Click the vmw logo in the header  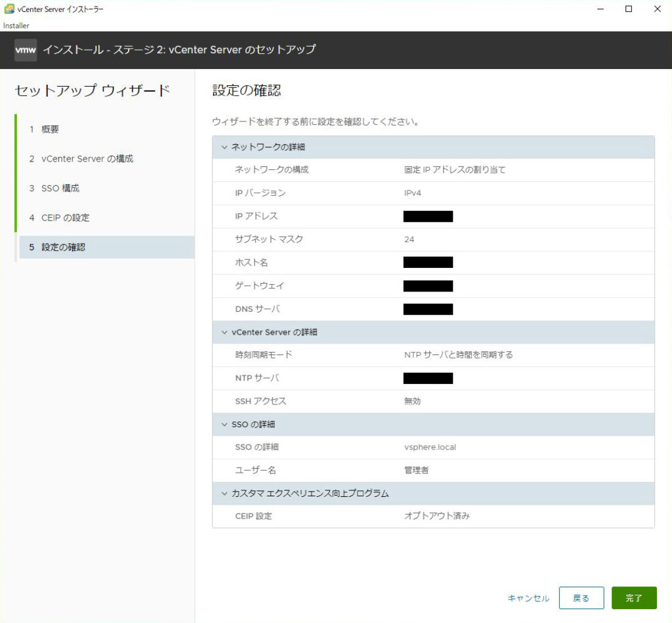click(26, 50)
